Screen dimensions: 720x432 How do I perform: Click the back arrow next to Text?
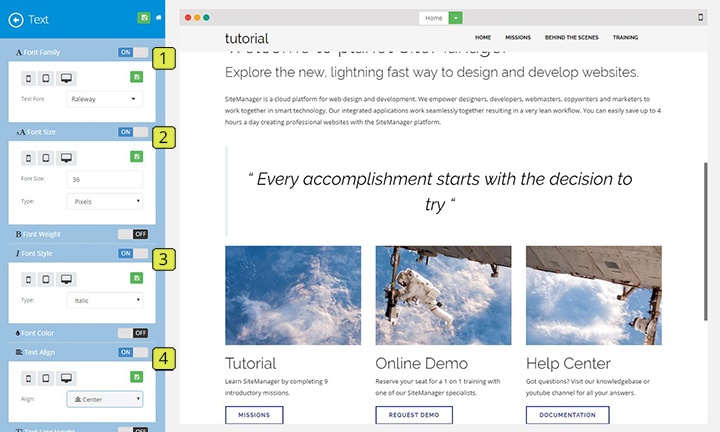16,20
